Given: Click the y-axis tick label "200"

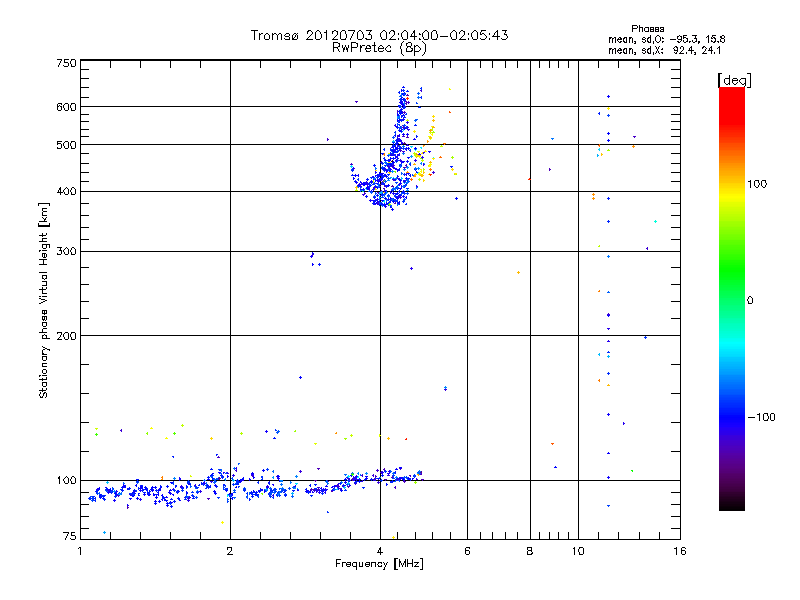Looking at the screenshot, I should coord(67,336).
